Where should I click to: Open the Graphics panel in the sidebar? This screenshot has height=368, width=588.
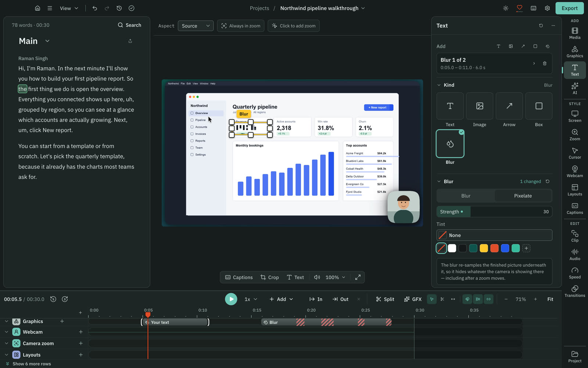pos(575,52)
